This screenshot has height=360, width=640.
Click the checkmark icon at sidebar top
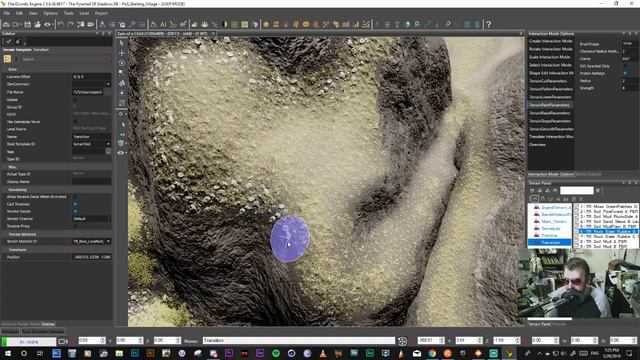pyautogui.click(x=9, y=41)
